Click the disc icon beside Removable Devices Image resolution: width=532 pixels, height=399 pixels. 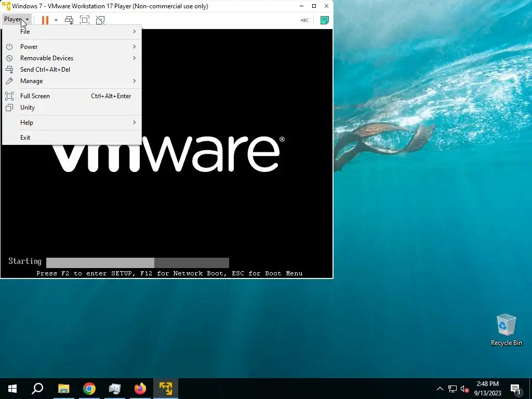pos(9,58)
